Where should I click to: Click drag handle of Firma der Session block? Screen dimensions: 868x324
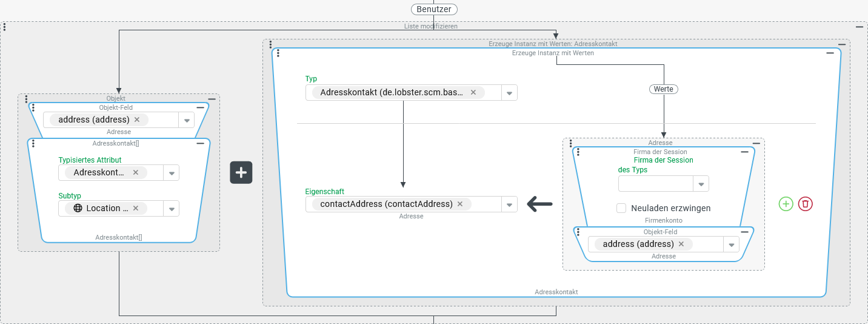[x=578, y=152]
